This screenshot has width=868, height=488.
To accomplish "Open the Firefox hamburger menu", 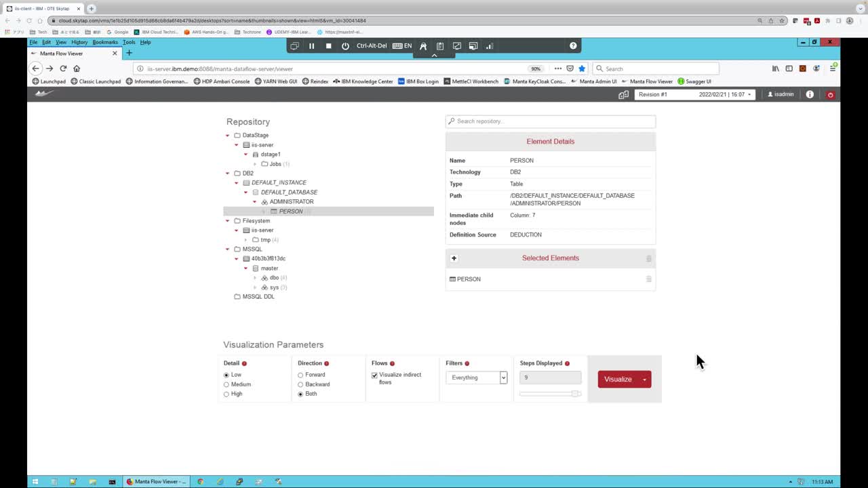I will pyautogui.click(x=833, y=68).
